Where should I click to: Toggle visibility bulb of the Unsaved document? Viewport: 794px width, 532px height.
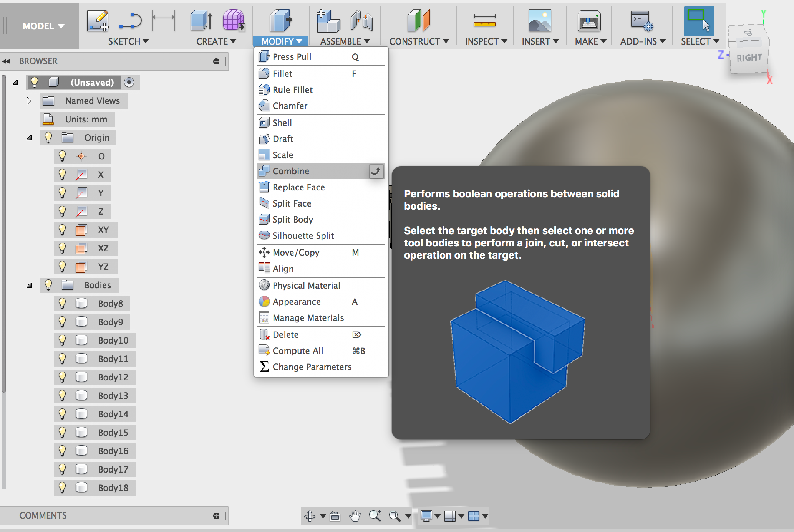pyautogui.click(x=35, y=82)
